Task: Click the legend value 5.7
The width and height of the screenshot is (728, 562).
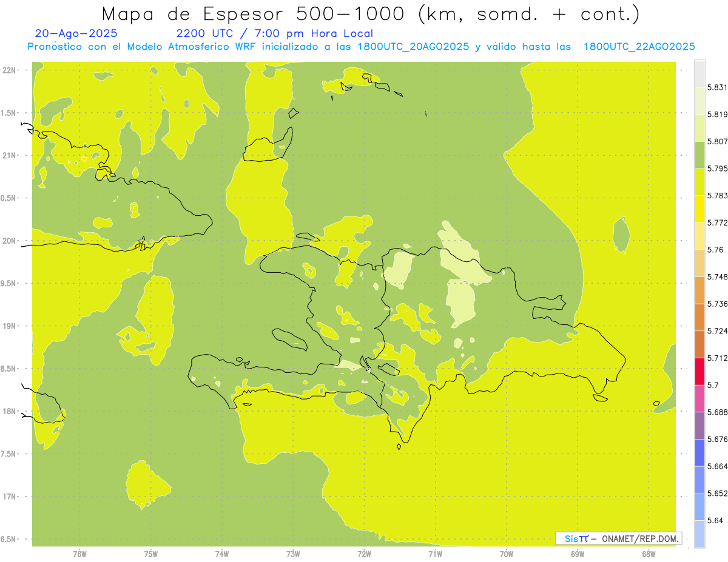Action: point(713,385)
